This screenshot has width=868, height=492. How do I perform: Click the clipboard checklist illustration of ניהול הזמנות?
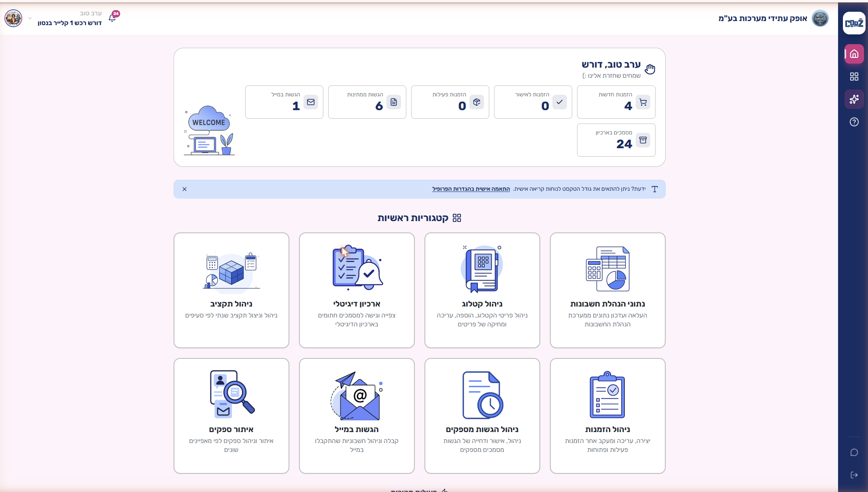[607, 394]
